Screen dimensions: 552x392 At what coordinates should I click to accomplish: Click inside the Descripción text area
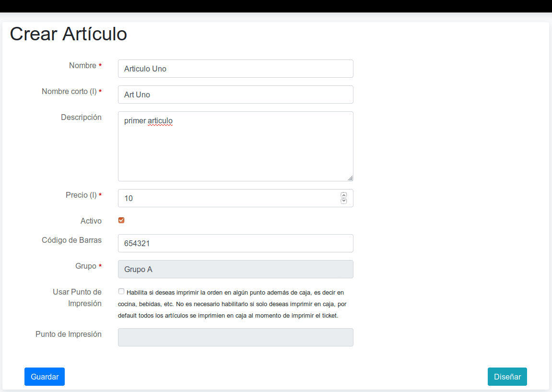(235, 146)
